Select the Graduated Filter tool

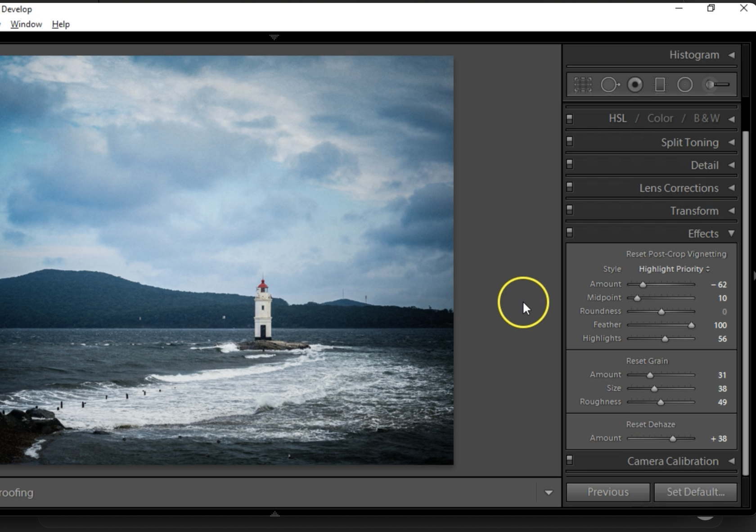point(660,85)
